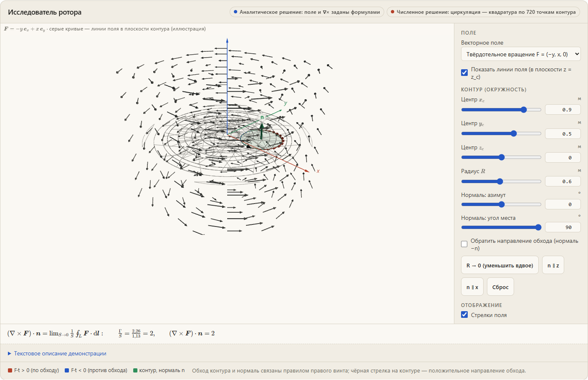Screen dimensions: 588x380
Task: Click the blue F·t < 0 legend swatch
Action: [x=67, y=370]
